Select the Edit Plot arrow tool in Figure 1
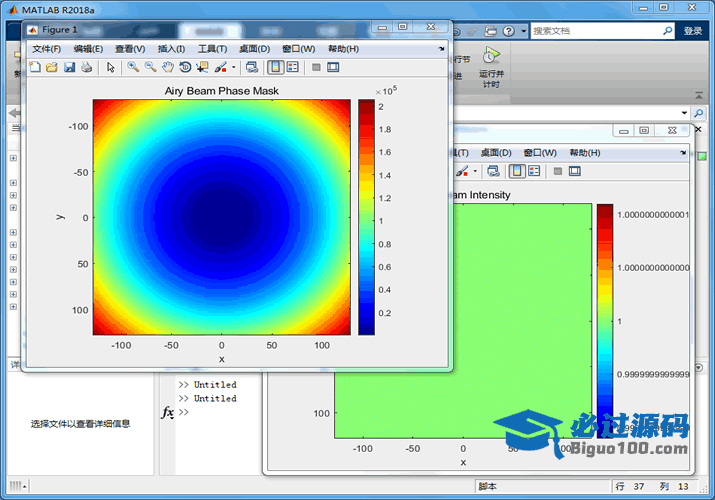The height and width of the screenshot is (500, 715). (x=110, y=67)
